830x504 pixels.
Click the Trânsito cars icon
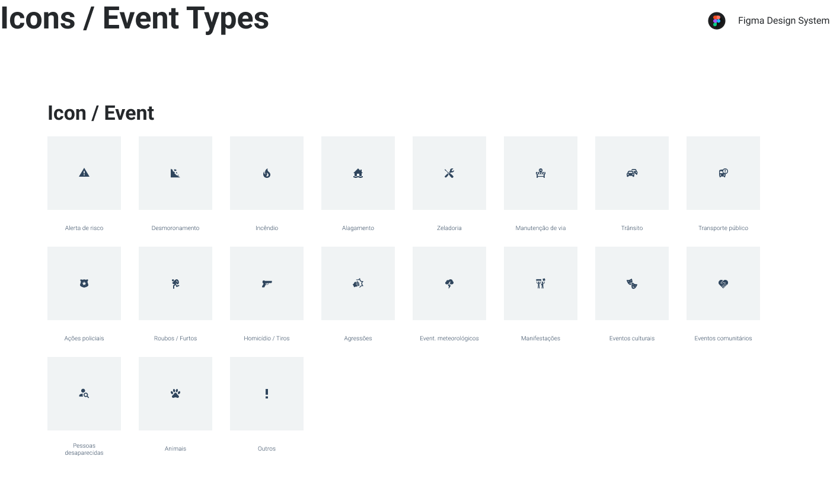click(x=632, y=173)
